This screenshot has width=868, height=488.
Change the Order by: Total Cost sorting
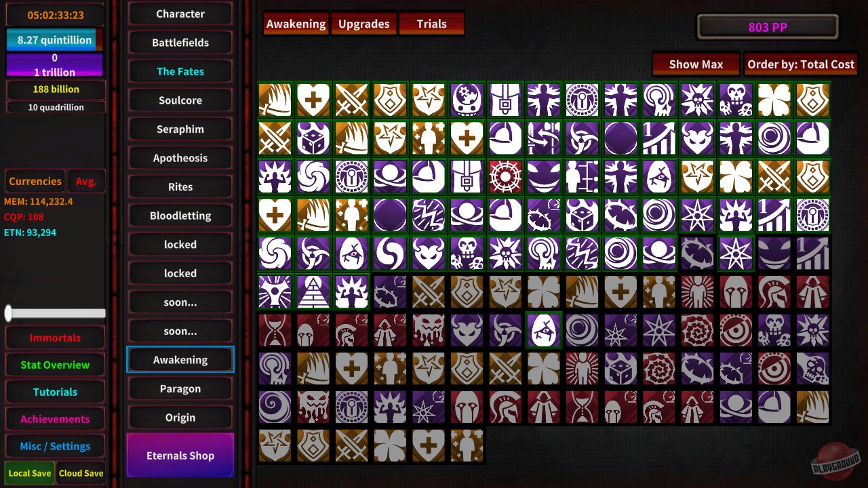[801, 64]
